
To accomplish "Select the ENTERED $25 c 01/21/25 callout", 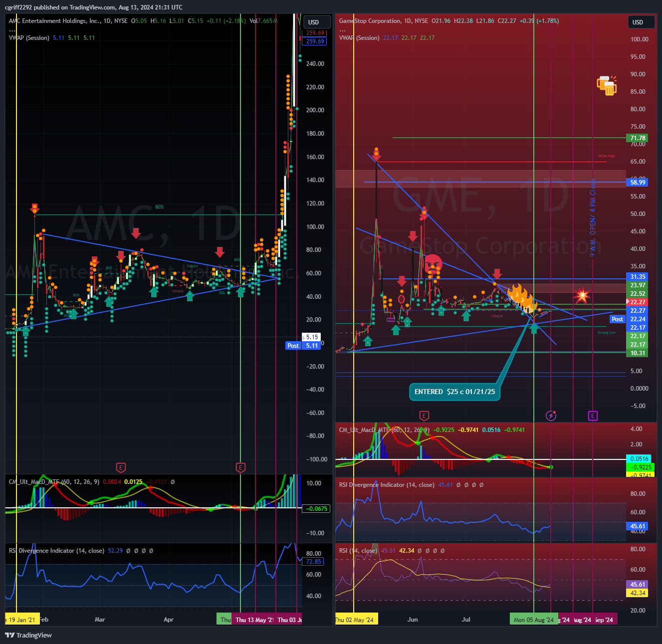I will pos(454,392).
